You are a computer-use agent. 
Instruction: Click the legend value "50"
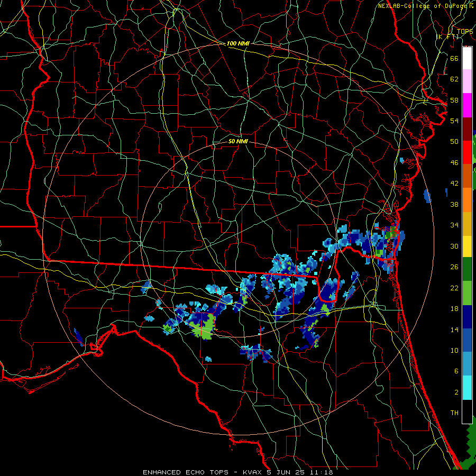click(x=454, y=141)
